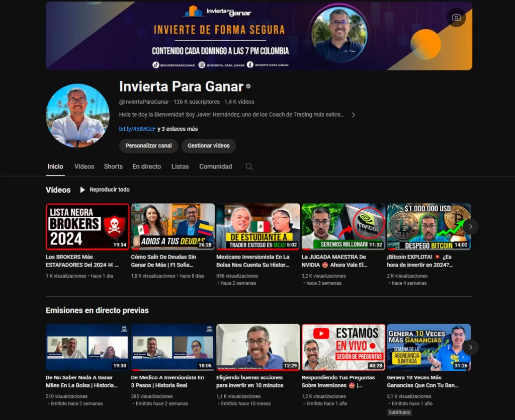Click title 'Mexicano Inversionista En La Bolsa'
Viewport: 515px width, 420px height.
pos(253,261)
